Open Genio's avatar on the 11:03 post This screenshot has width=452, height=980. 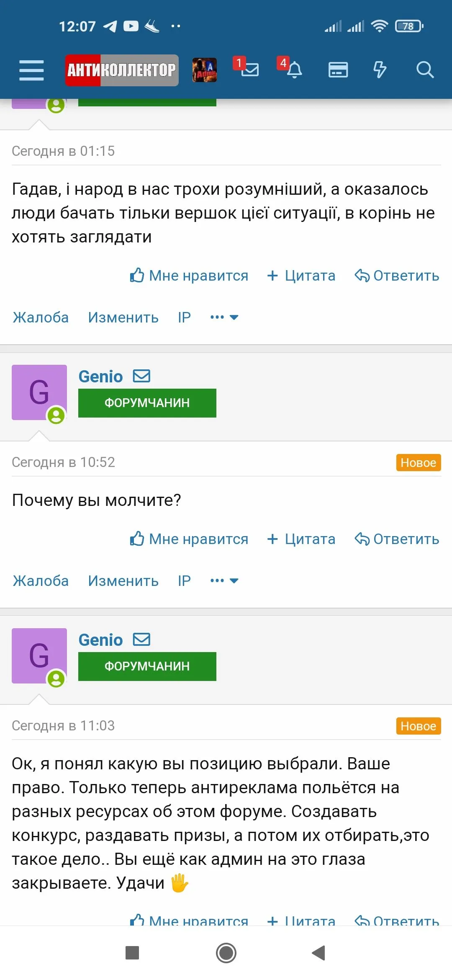[x=39, y=656]
